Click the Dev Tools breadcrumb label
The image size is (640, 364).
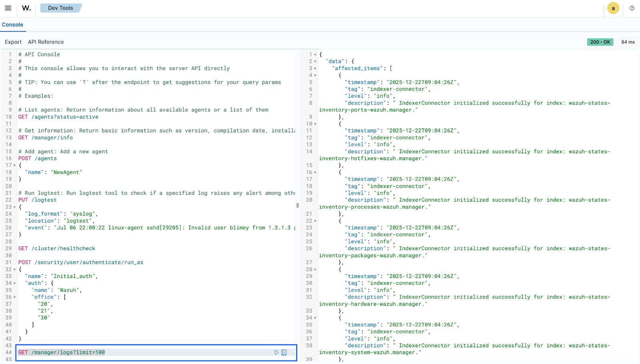tap(60, 8)
